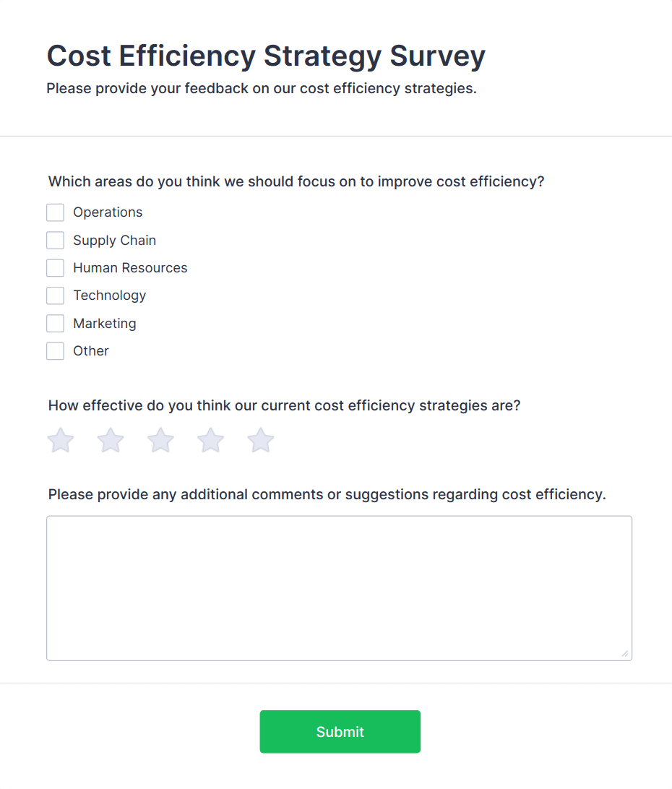Check the Technology checkbox
Screen dimensions: 672x789
56,296
